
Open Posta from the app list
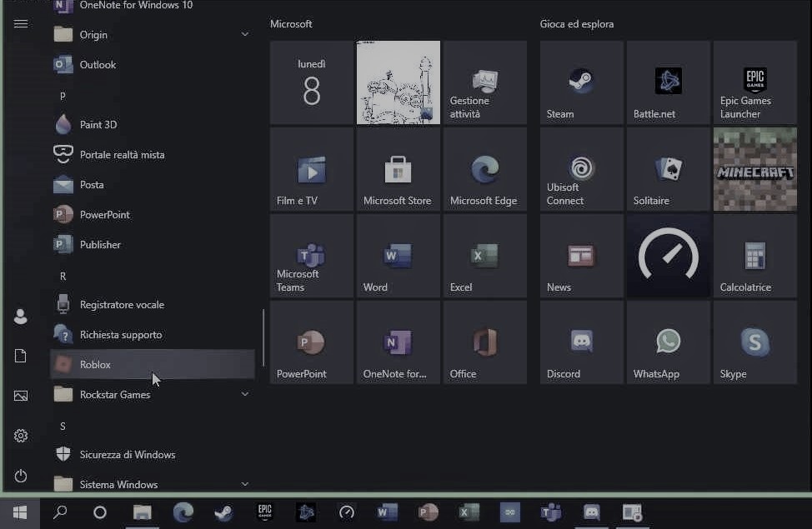[x=153, y=185]
